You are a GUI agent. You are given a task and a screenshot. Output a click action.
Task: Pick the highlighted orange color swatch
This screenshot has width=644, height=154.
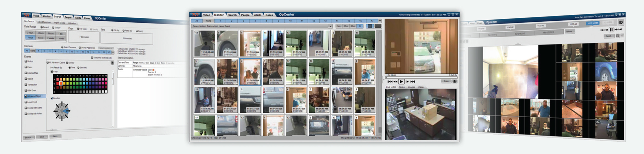click(61, 83)
